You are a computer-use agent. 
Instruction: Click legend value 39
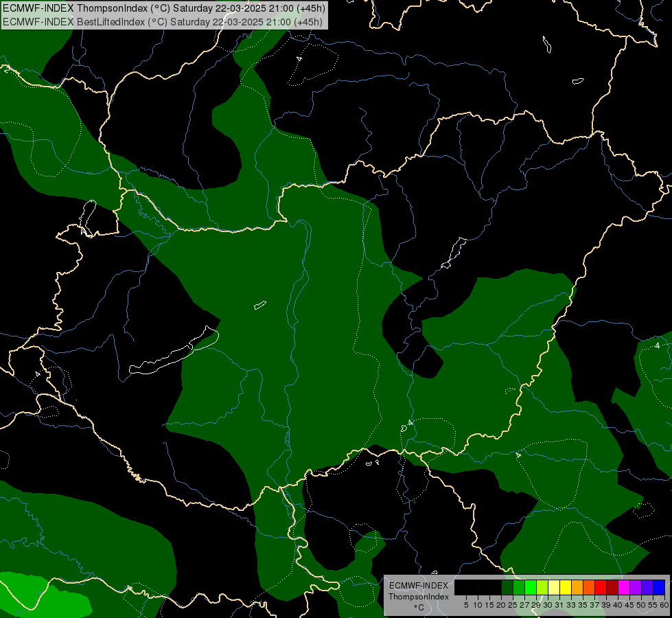tap(606, 605)
